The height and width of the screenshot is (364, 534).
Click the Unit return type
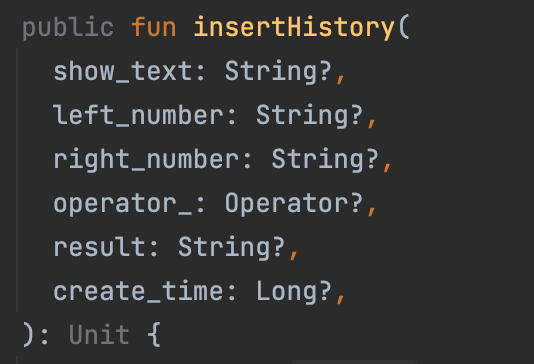pyautogui.click(x=99, y=335)
